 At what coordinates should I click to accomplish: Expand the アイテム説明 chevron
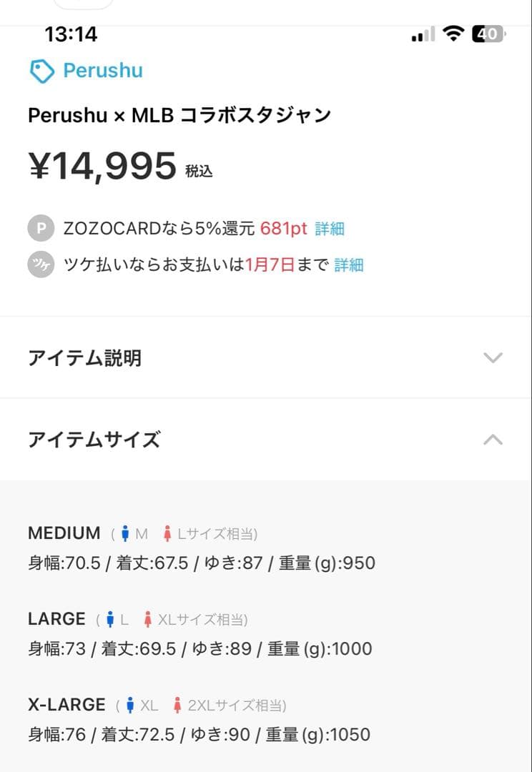pyautogui.click(x=493, y=357)
